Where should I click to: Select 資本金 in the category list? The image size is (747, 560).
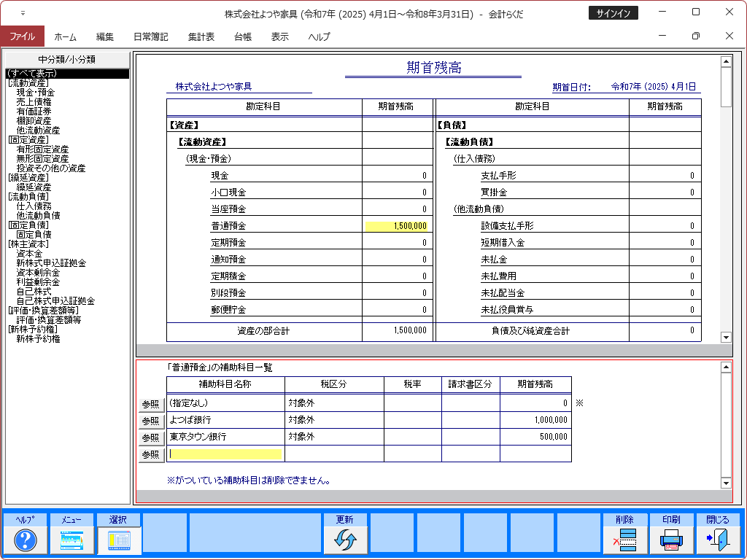point(29,253)
